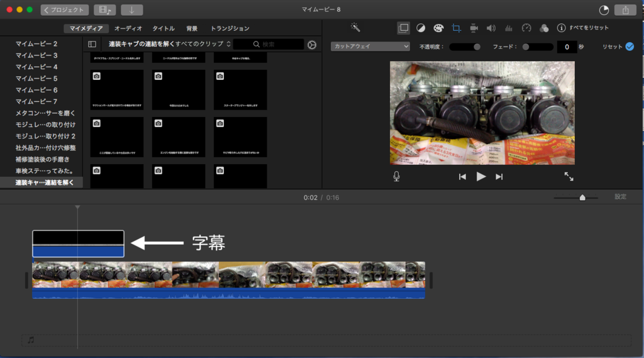
Task: Open the volume speaker icon
Action: click(491, 28)
